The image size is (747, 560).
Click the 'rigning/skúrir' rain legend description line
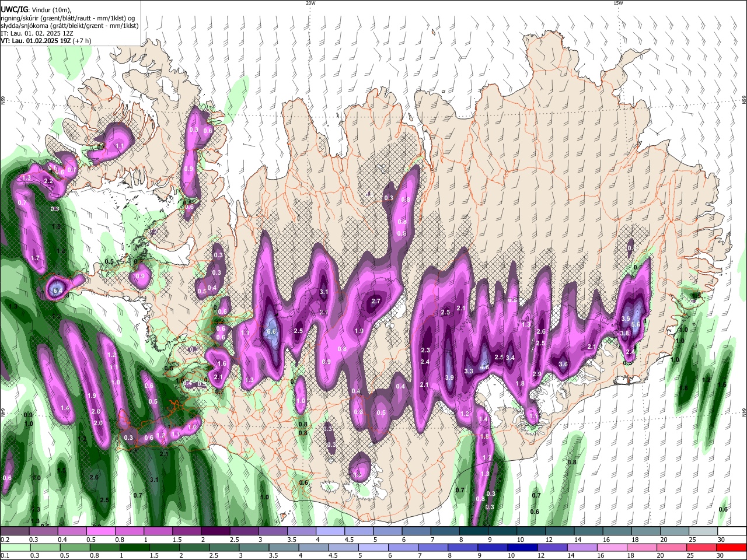[67, 18]
